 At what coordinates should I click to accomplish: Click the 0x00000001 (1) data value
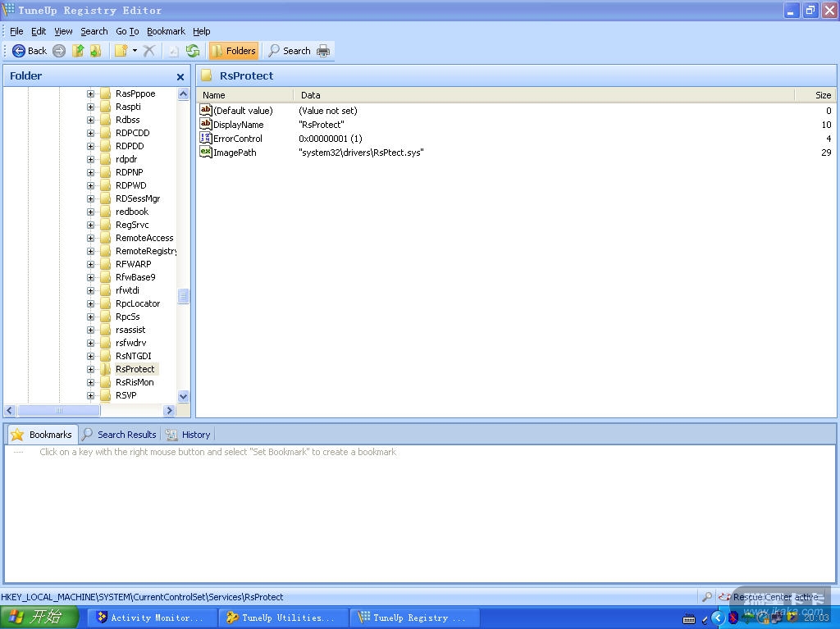click(331, 139)
